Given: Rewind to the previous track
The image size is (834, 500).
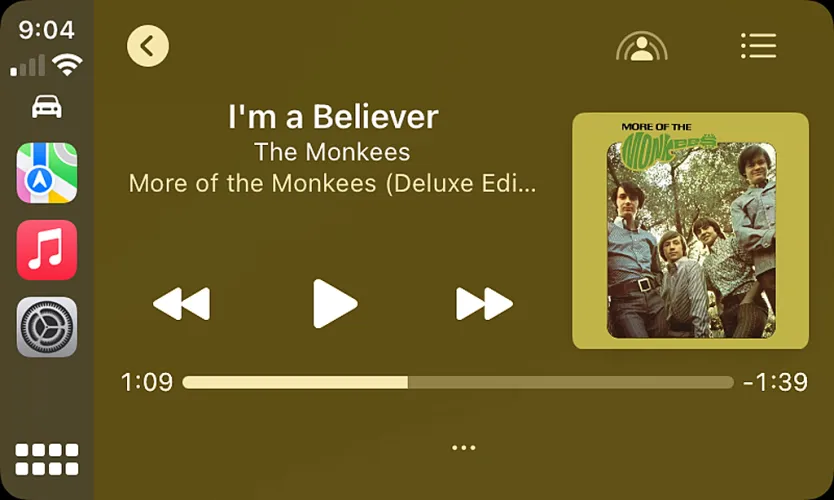Looking at the screenshot, I should tap(181, 304).
